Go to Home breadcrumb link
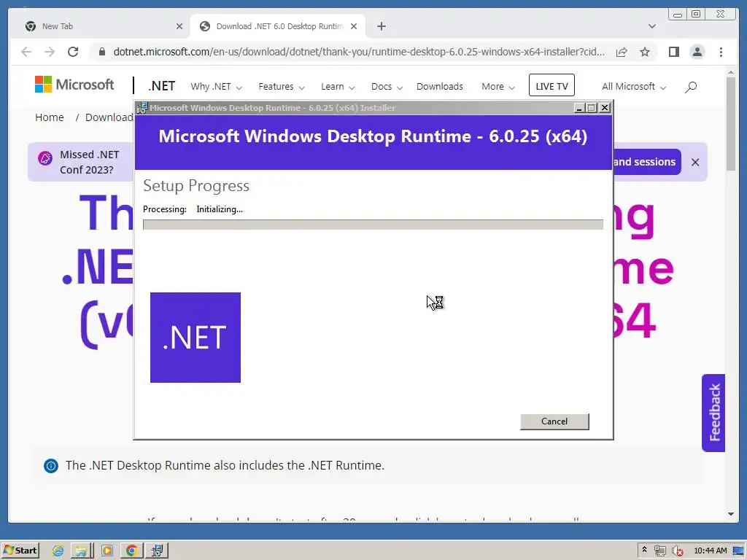 (50, 117)
